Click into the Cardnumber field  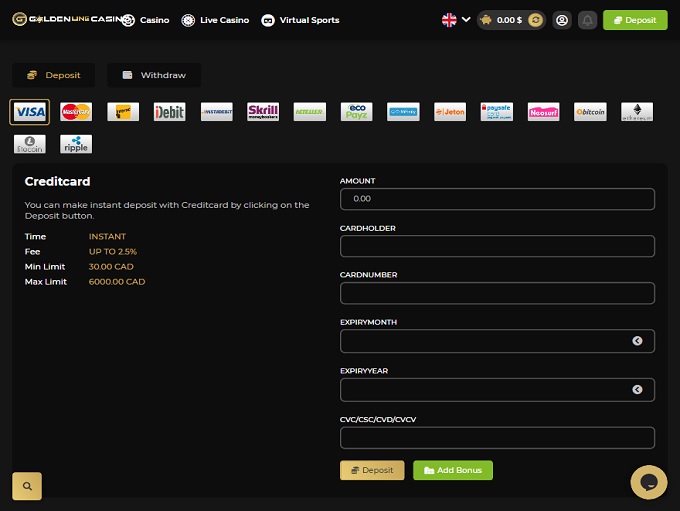pyautogui.click(x=497, y=293)
